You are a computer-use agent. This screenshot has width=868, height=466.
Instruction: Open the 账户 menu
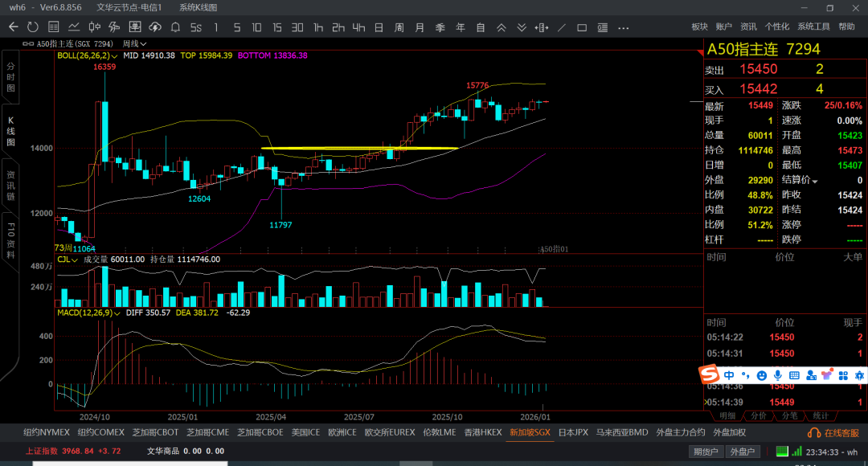tap(723, 27)
